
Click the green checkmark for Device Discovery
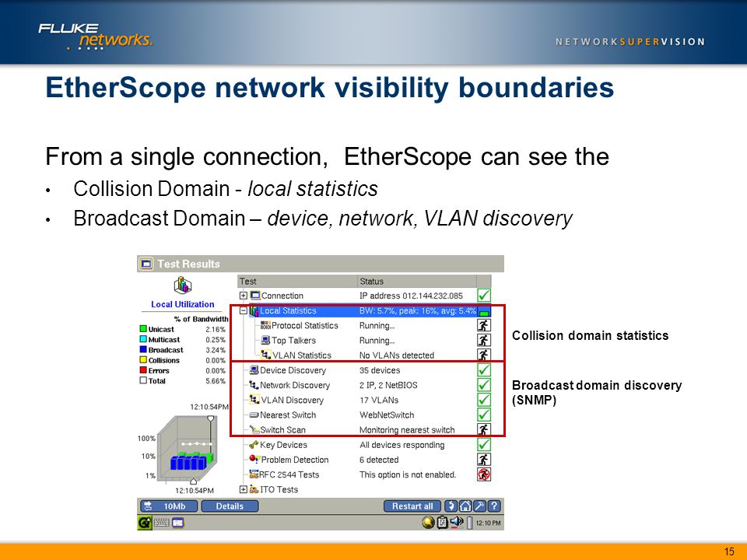pos(483,370)
